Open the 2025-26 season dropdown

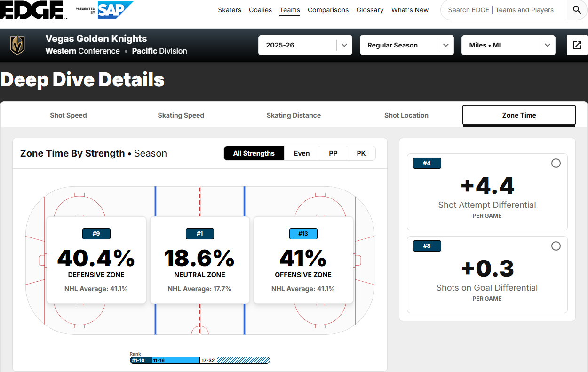[305, 45]
